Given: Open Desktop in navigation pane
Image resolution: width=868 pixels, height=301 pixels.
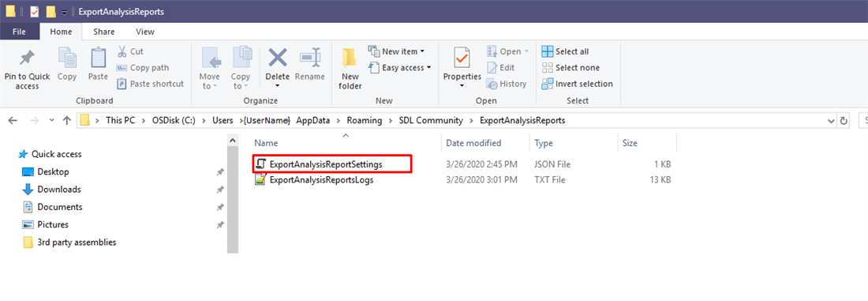Looking at the screenshot, I should point(46,172).
